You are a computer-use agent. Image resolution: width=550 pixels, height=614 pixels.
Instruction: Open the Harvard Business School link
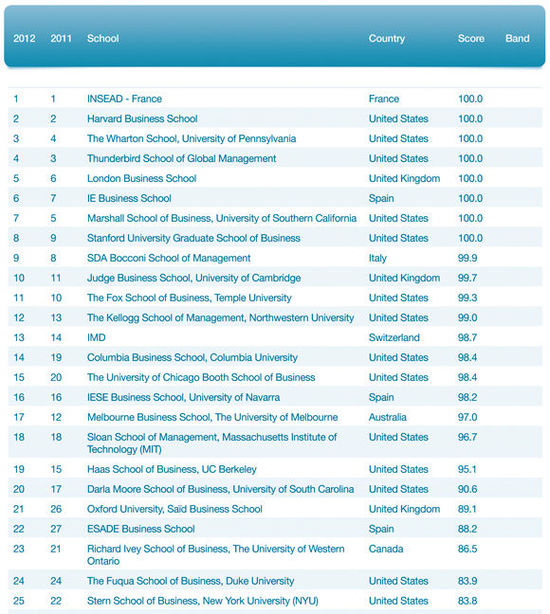tap(142, 119)
